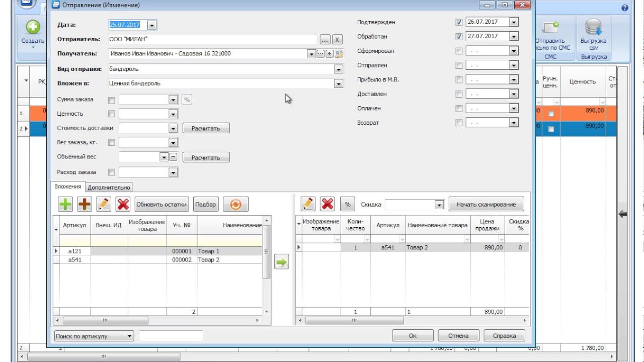Click the Отправитель text field
The image size is (644, 362).
(x=212, y=39)
